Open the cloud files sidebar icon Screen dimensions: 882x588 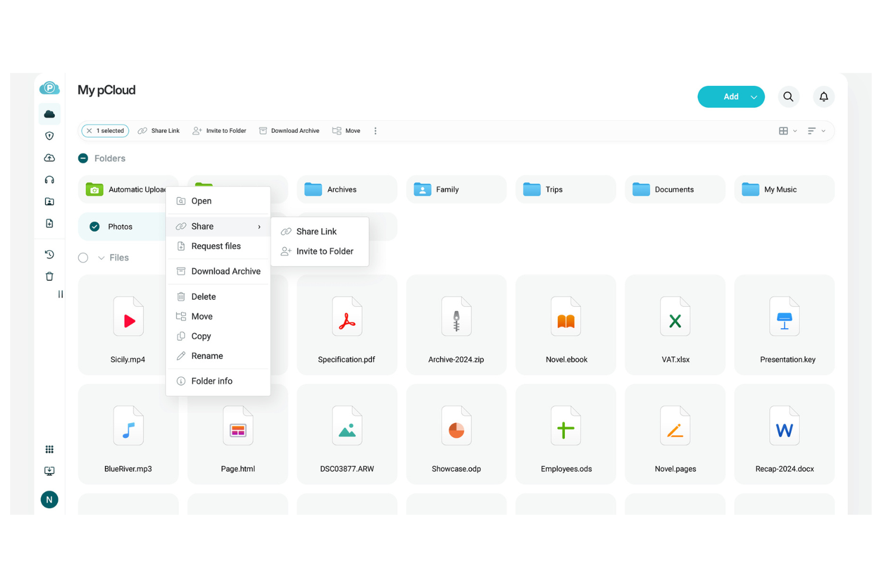pos(49,114)
